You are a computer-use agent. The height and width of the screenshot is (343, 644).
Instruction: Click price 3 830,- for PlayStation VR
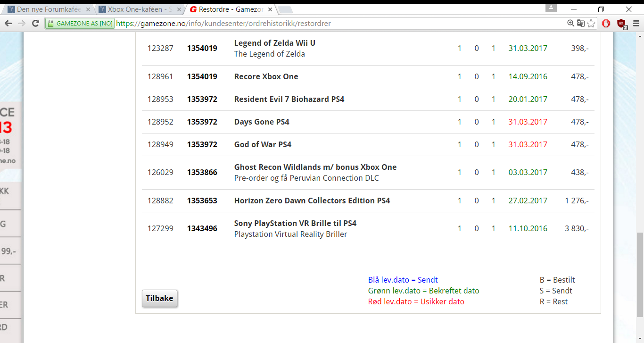point(577,228)
